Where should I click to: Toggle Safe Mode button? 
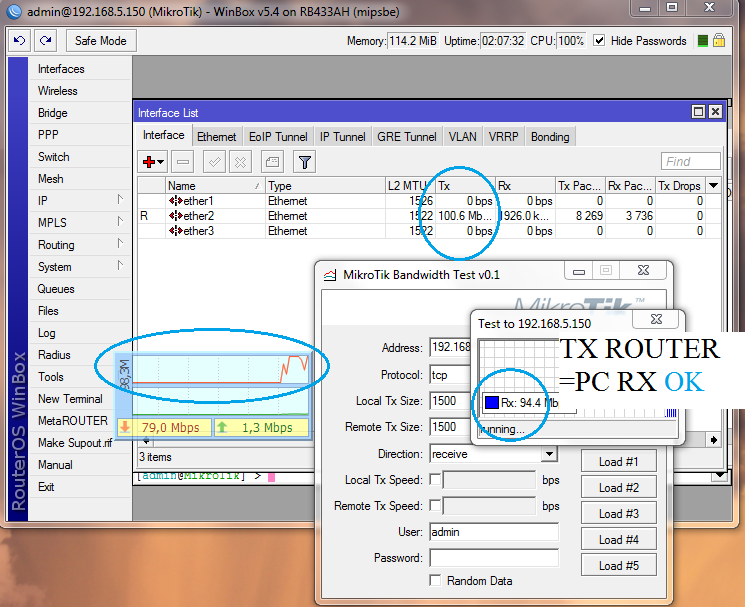pos(101,41)
